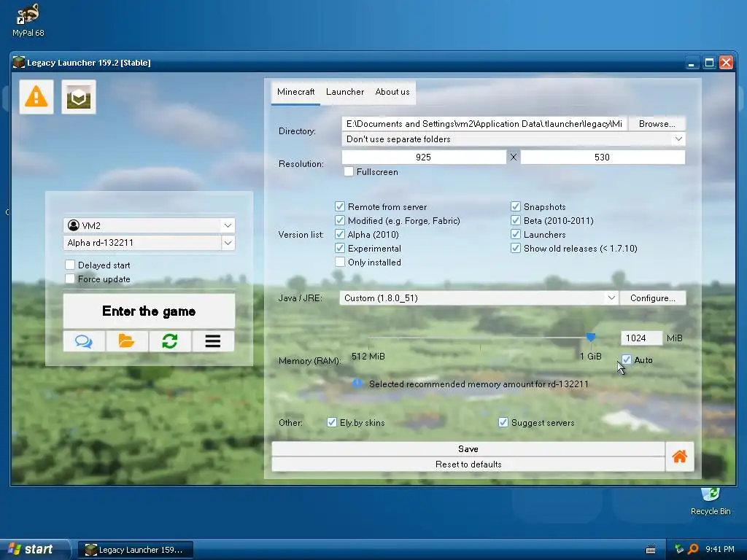747x560 pixels.
Task: Toggle Beta (2010-2011) checkbox
Action: click(x=516, y=220)
